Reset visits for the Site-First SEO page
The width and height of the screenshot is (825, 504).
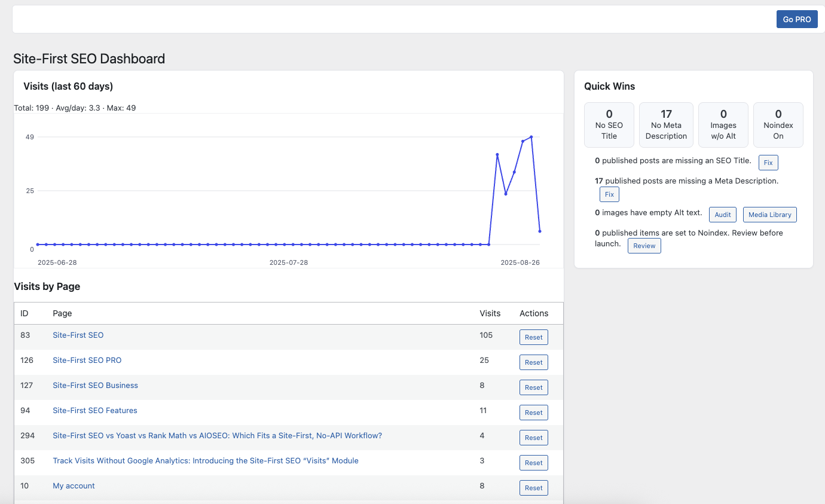point(533,337)
